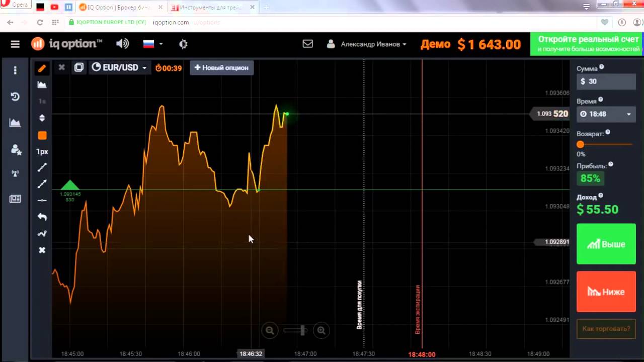Open the hamburger main menu

15,44
